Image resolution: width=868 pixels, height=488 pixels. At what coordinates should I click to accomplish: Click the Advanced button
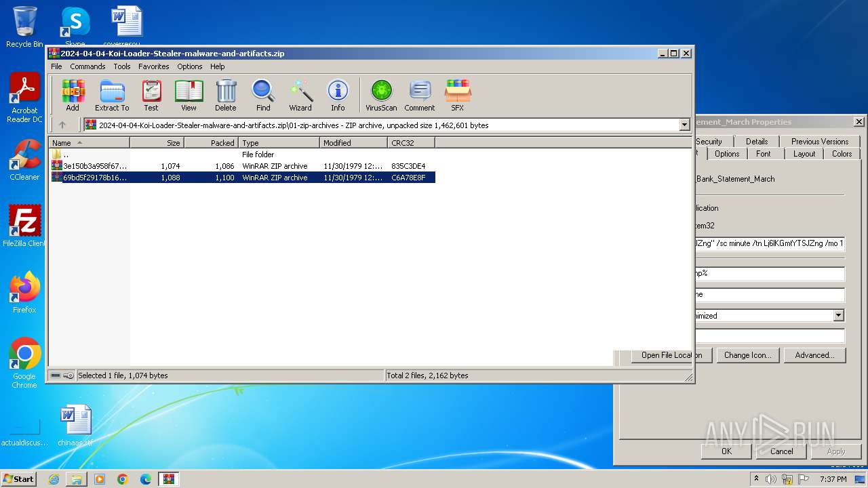pyautogui.click(x=814, y=355)
